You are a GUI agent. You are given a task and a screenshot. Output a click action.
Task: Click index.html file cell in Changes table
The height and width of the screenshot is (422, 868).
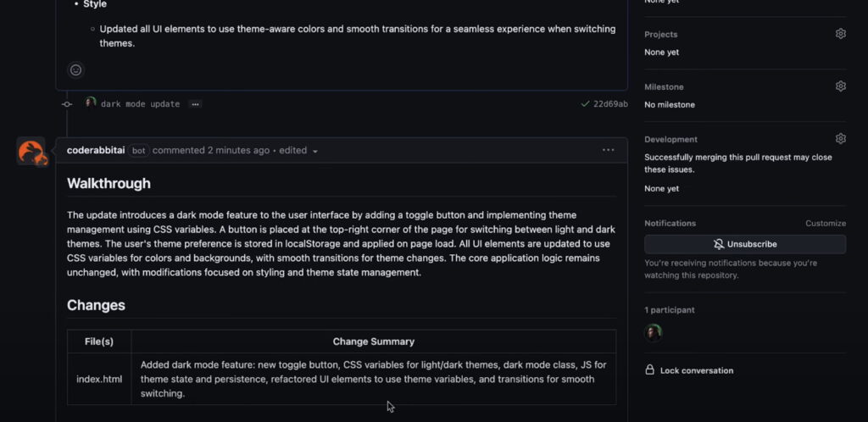click(x=99, y=380)
